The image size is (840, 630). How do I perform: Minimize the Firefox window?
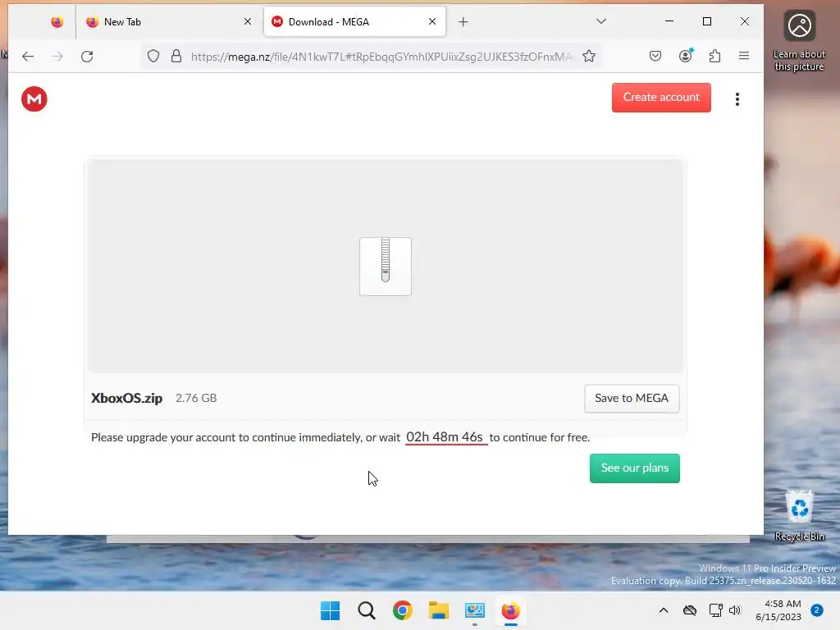669,21
